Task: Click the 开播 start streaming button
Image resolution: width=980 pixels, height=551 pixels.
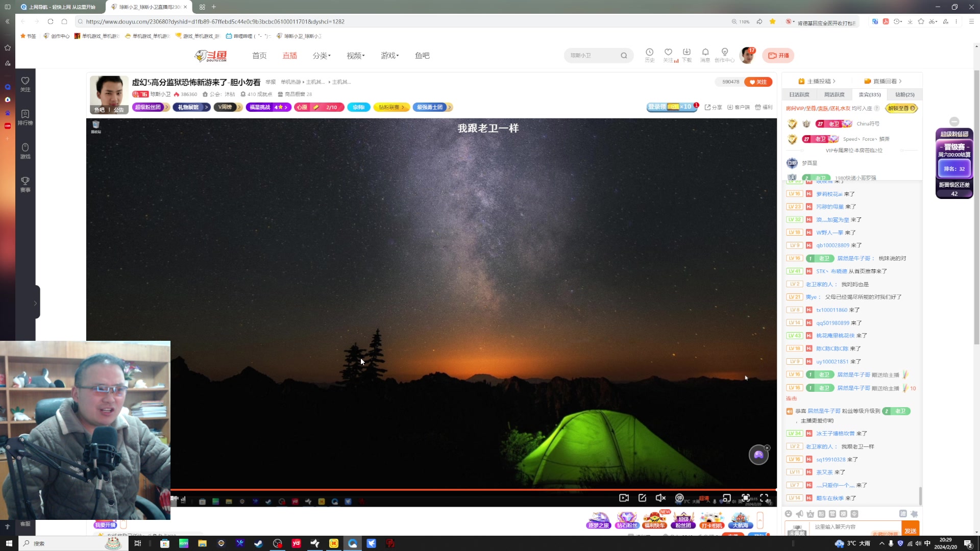Action: pos(778,56)
